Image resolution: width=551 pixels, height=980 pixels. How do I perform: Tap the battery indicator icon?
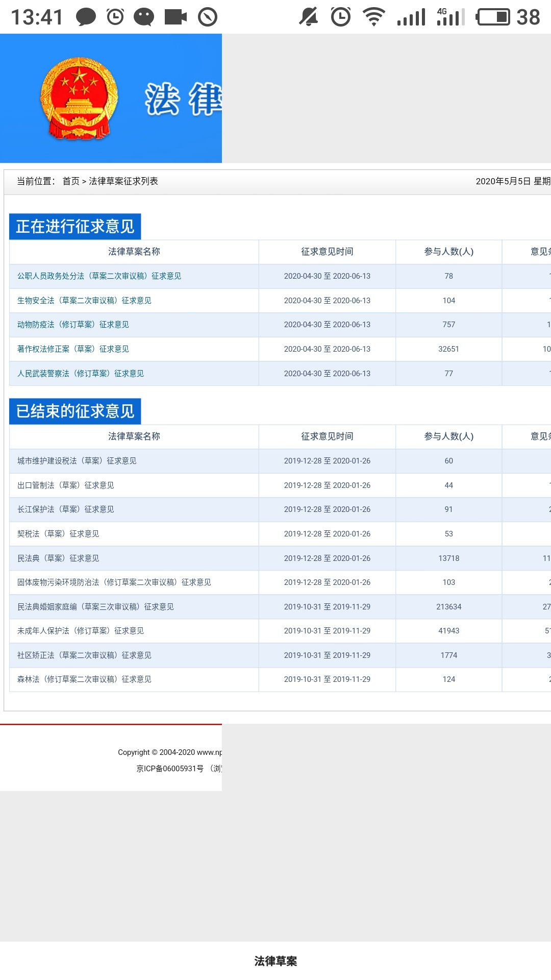(493, 17)
